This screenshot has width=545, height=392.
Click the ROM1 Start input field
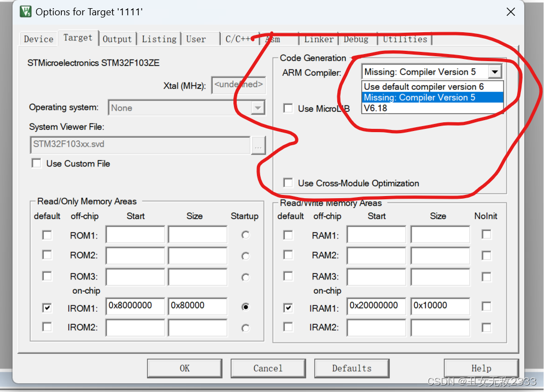coord(135,234)
